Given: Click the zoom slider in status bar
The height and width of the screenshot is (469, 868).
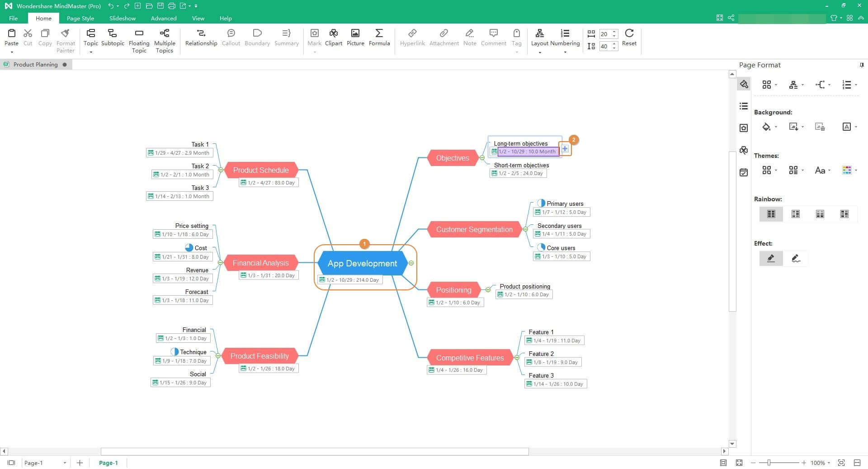Looking at the screenshot, I should pos(769,463).
